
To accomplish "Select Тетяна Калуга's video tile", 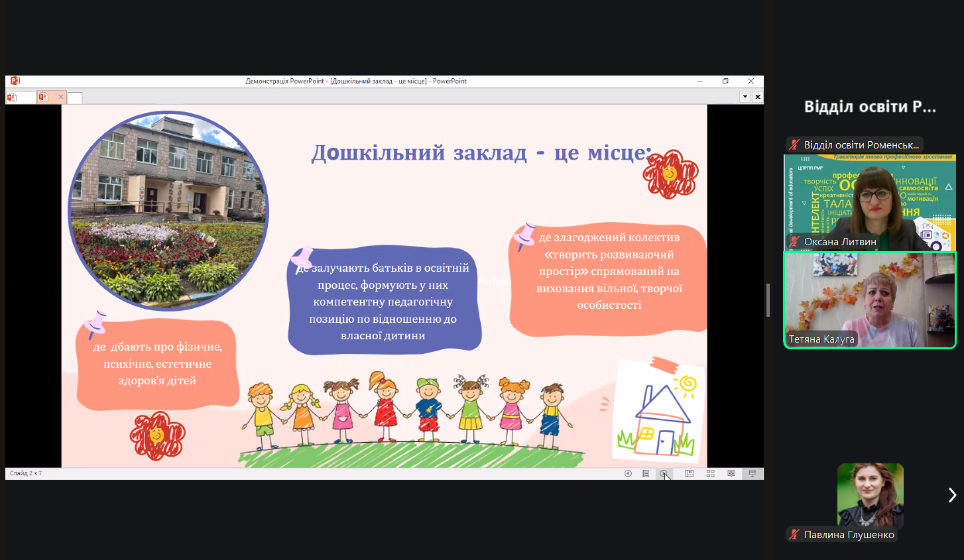I will pos(869,300).
